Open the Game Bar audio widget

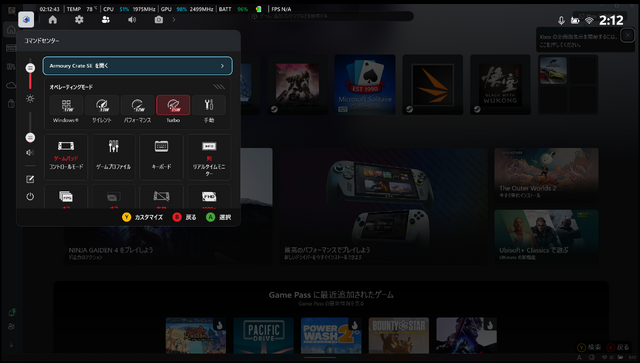[132, 20]
